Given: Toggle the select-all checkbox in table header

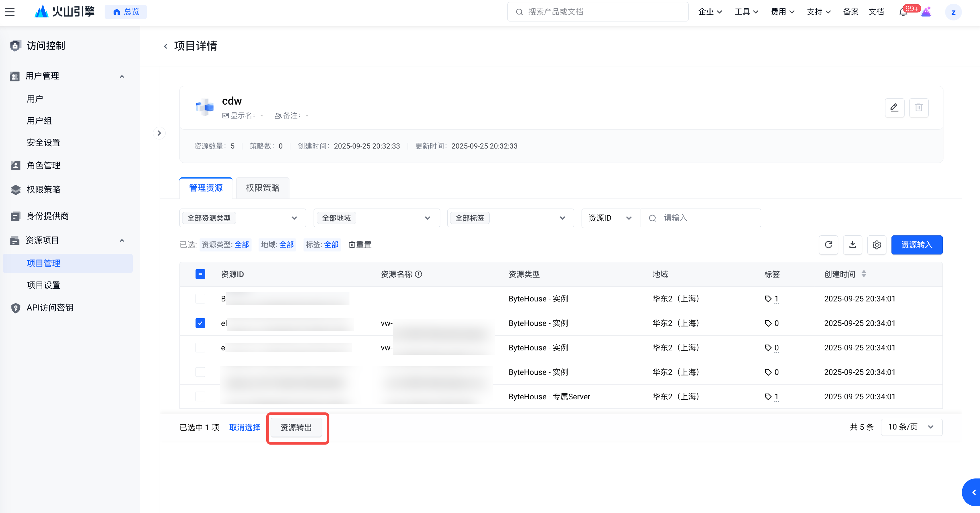Looking at the screenshot, I should pyautogui.click(x=200, y=274).
